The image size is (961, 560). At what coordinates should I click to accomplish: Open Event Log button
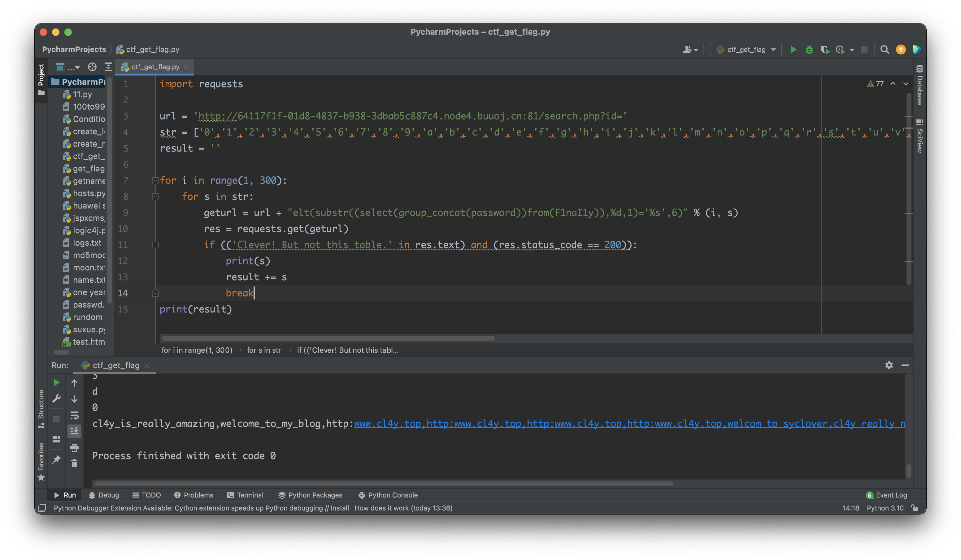click(886, 495)
